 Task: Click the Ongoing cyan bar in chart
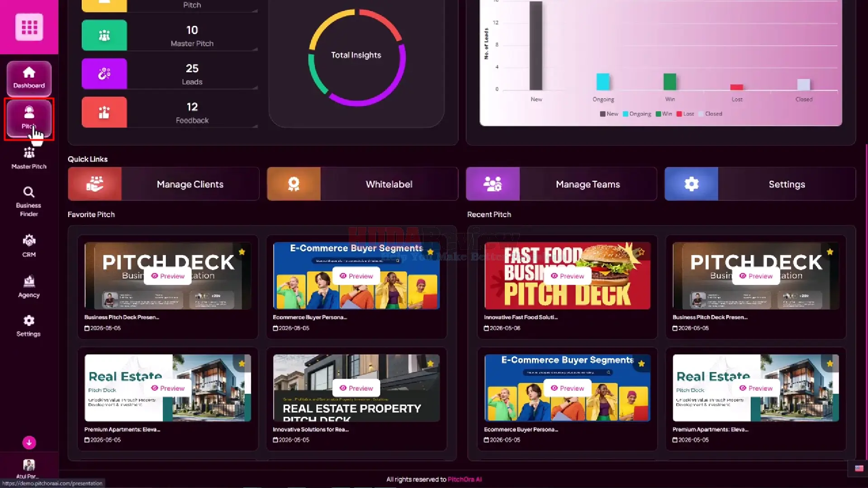[603, 82]
